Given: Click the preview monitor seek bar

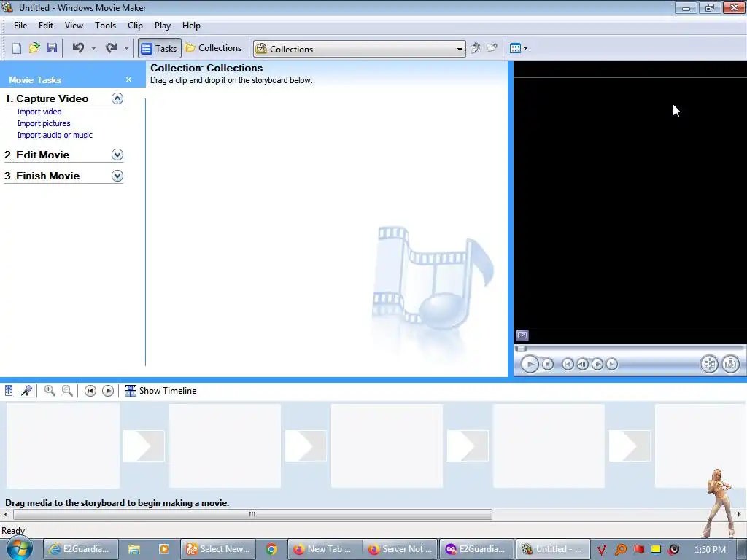Looking at the screenshot, I should (630, 349).
